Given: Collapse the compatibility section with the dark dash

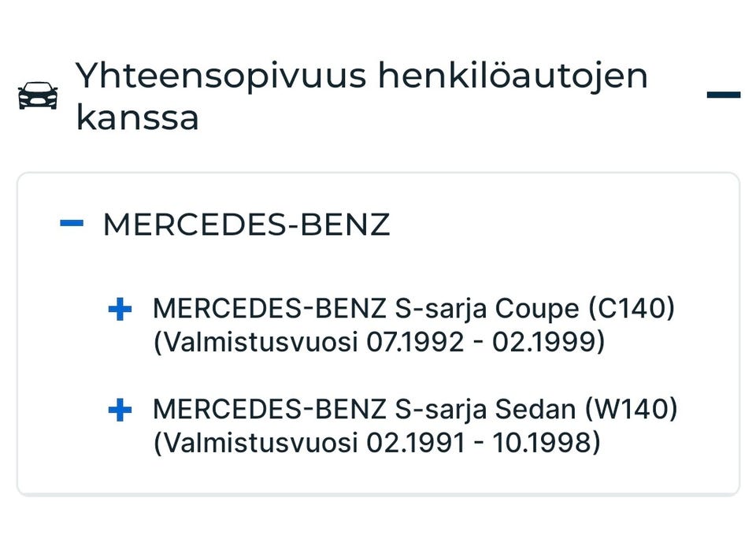Looking at the screenshot, I should 724,95.
